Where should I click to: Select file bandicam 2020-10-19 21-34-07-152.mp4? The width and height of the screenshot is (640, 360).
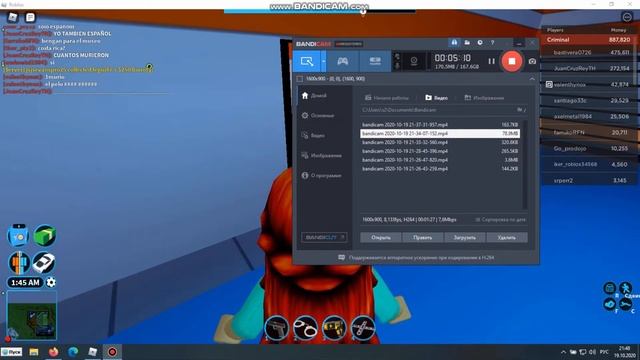pos(440,133)
